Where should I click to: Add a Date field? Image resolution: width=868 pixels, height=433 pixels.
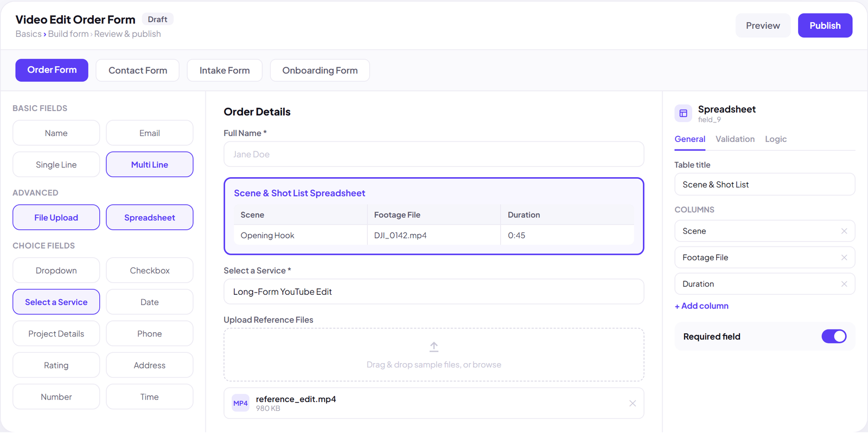pos(150,302)
